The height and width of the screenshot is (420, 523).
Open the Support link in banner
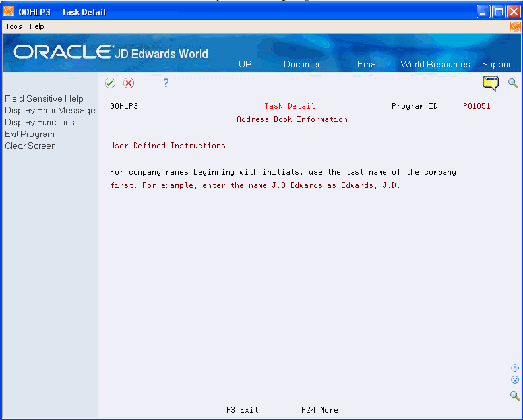coord(497,64)
